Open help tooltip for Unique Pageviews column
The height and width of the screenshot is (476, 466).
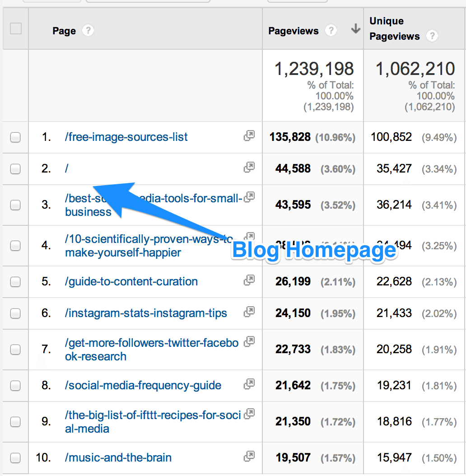433,36
